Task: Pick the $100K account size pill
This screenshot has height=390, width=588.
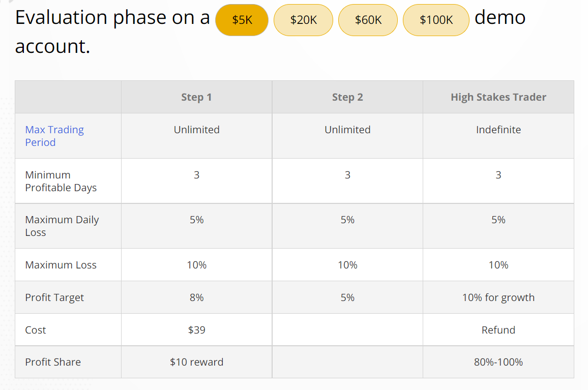Action: pos(436,20)
